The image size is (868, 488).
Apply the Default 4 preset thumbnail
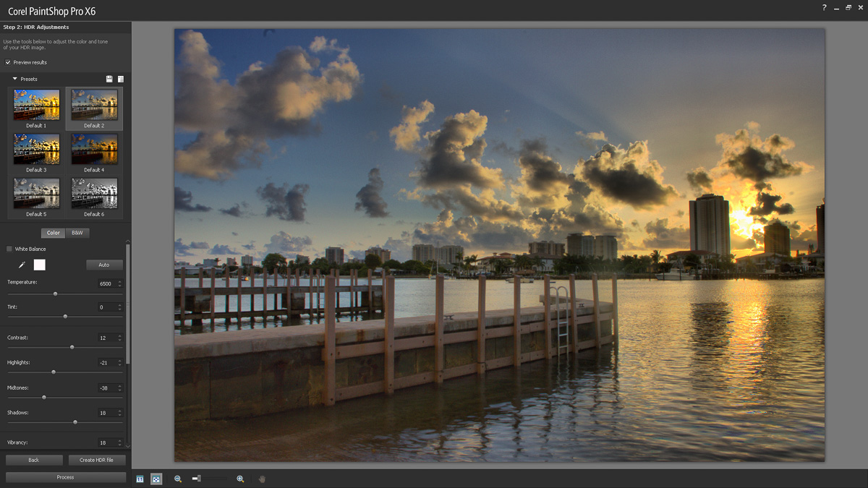pyautogui.click(x=94, y=148)
